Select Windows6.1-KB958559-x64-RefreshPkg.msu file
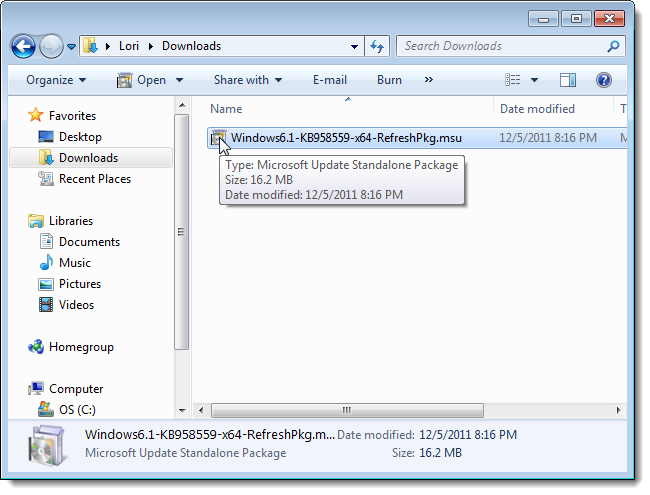Viewport: 650px width, 495px height. [x=346, y=138]
